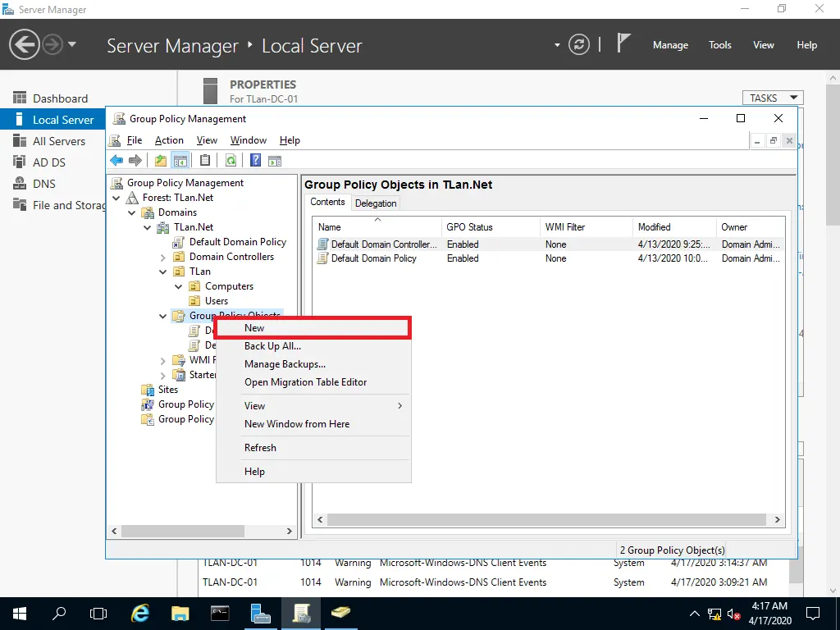The width and height of the screenshot is (840, 630).
Task: Launch Internet Explorer from the taskbar
Action: [x=140, y=614]
